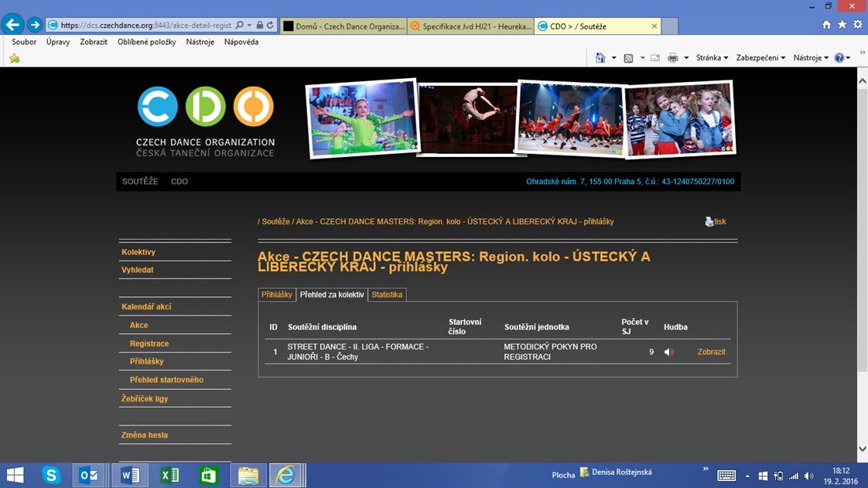The image size is (868, 488).
Task: Click the volume speaker icon in system tray
Action: (808, 476)
